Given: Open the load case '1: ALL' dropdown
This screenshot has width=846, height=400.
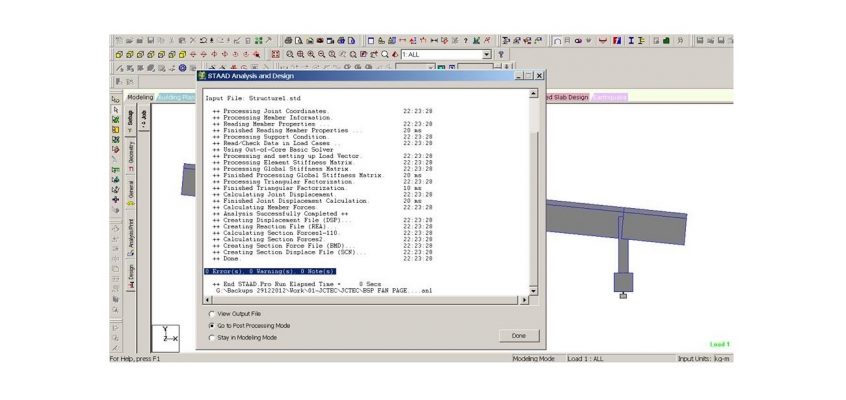Looking at the screenshot, I should [486, 55].
